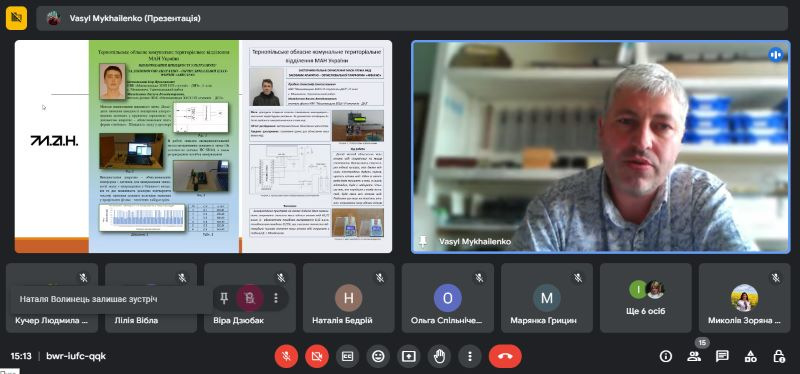Image resolution: width=800 pixels, height=374 pixels.
Task: Pin Віра Дзюбак's tile
Action: (x=224, y=298)
